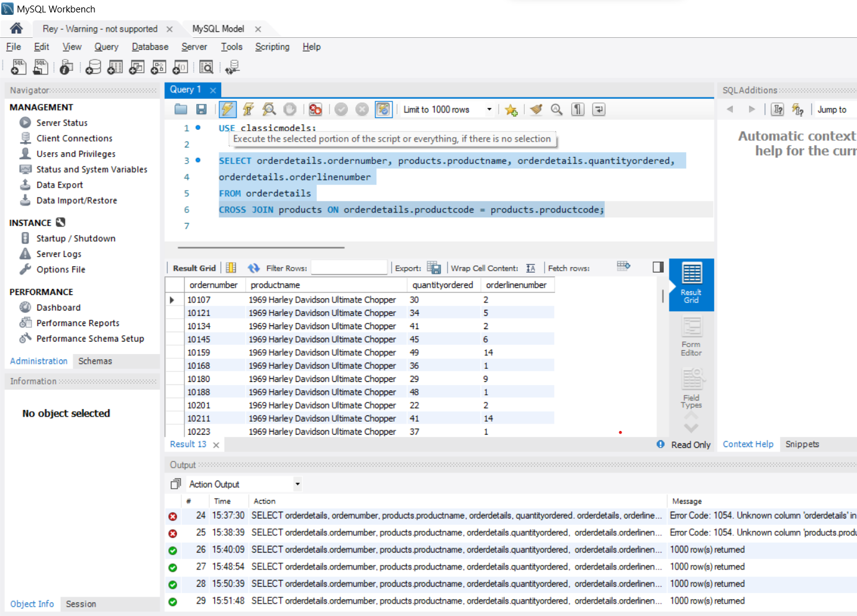Open the File menu

point(14,47)
